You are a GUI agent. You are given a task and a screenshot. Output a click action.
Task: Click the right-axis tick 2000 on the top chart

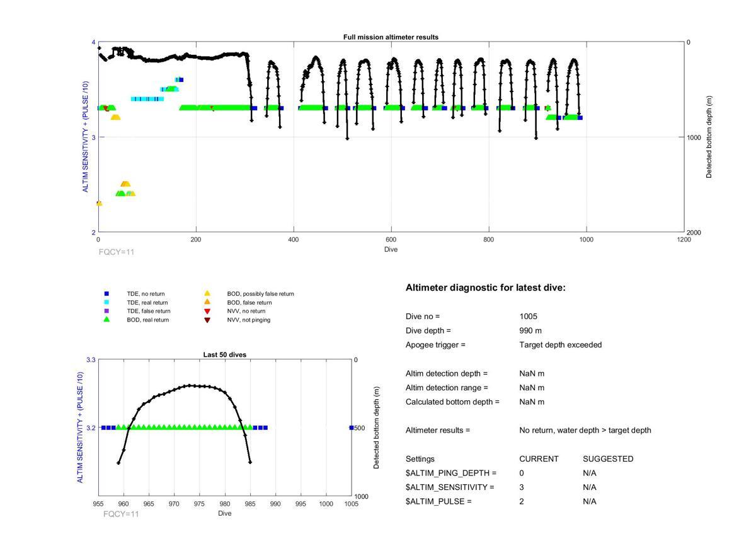point(694,233)
